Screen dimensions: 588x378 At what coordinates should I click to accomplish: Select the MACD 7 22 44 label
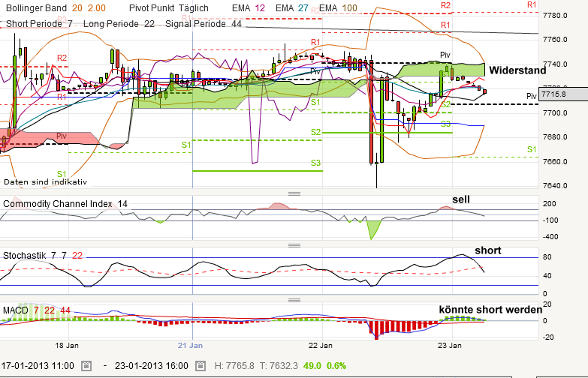tap(37, 310)
